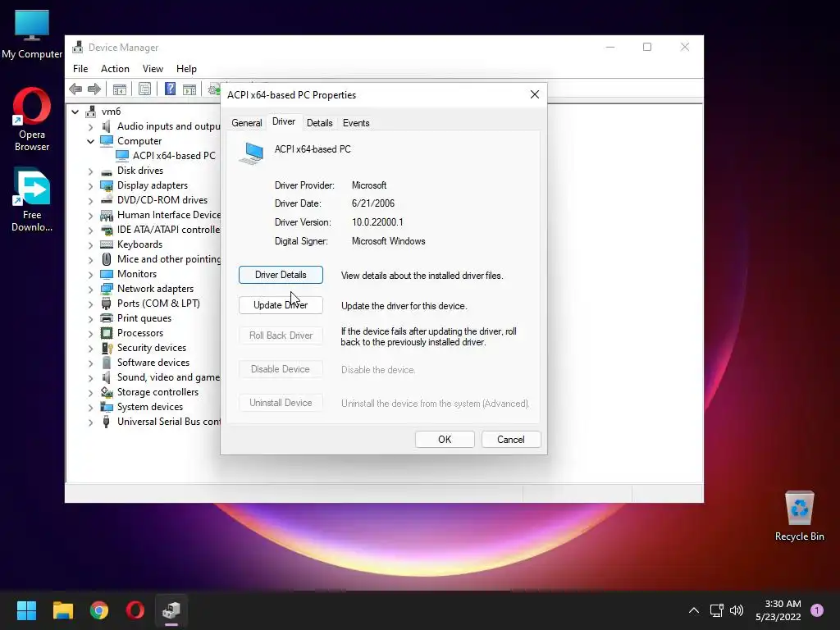Select ACPI x64-based PC tree item
840x630 pixels.
point(174,156)
